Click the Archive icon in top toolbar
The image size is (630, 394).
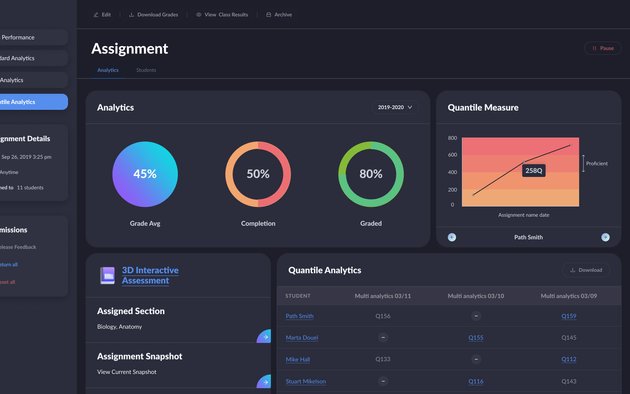tap(268, 15)
